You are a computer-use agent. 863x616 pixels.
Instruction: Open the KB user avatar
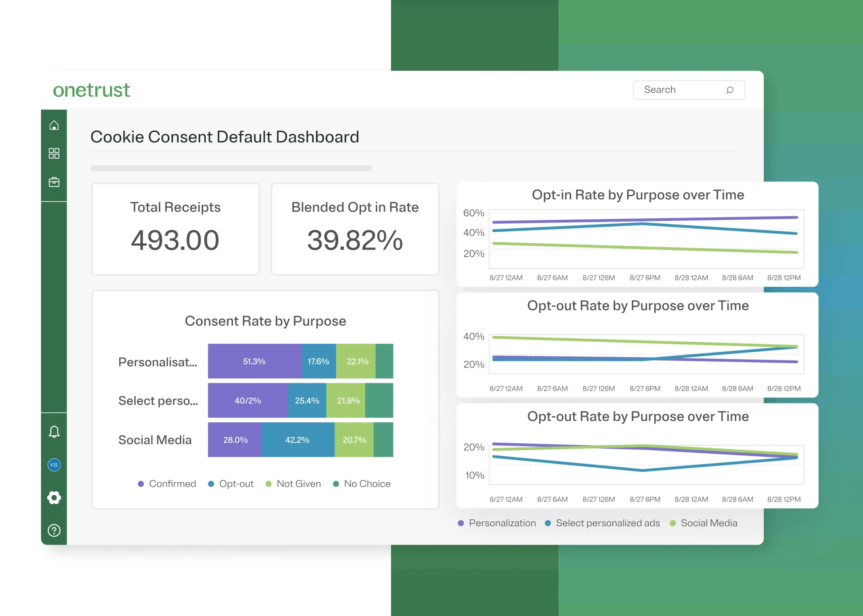pos(54,465)
